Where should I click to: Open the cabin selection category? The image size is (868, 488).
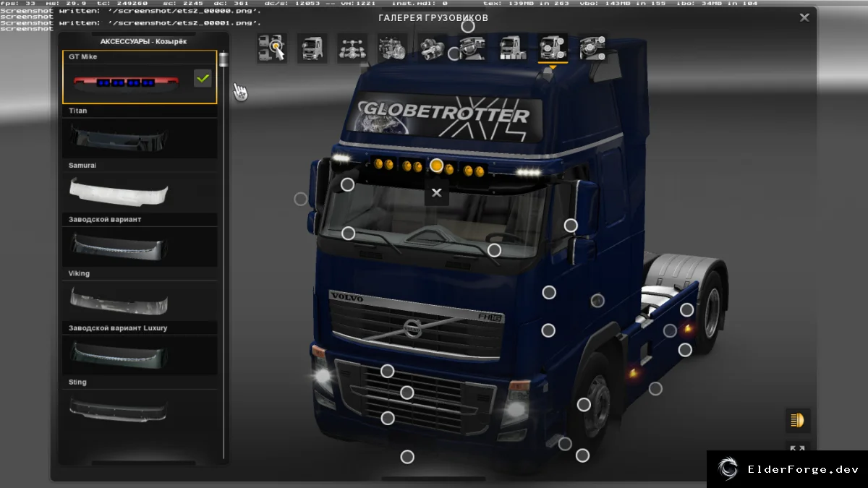point(312,48)
